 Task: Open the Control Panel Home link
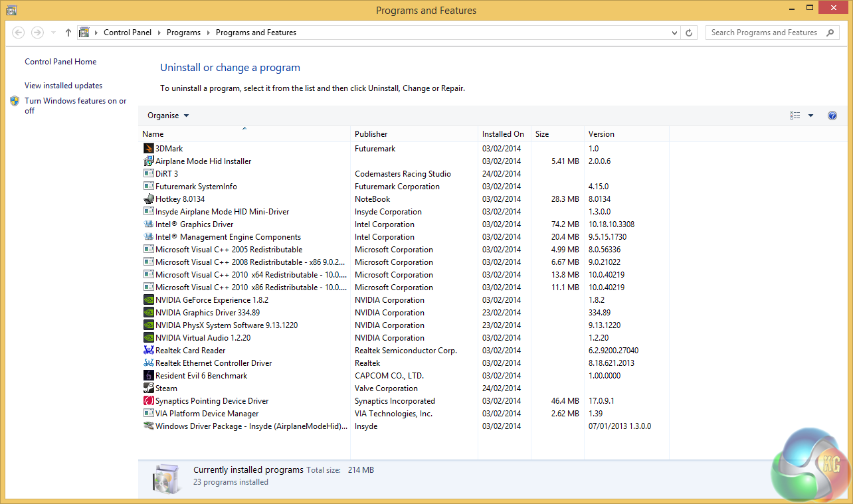(x=60, y=62)
